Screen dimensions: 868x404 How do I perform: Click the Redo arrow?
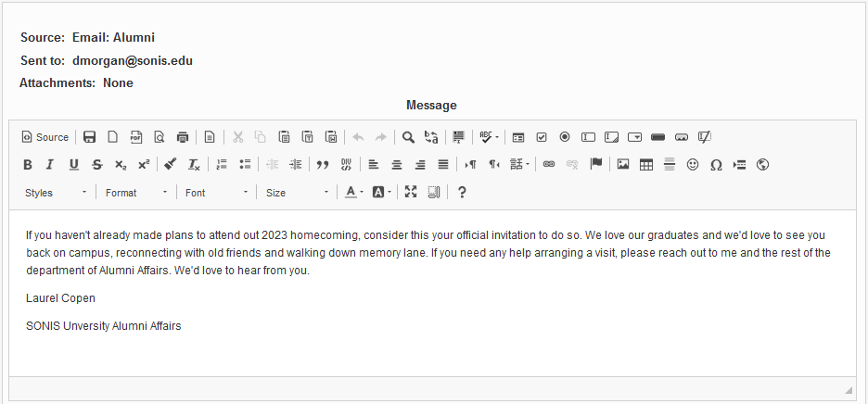coord(381,137)
